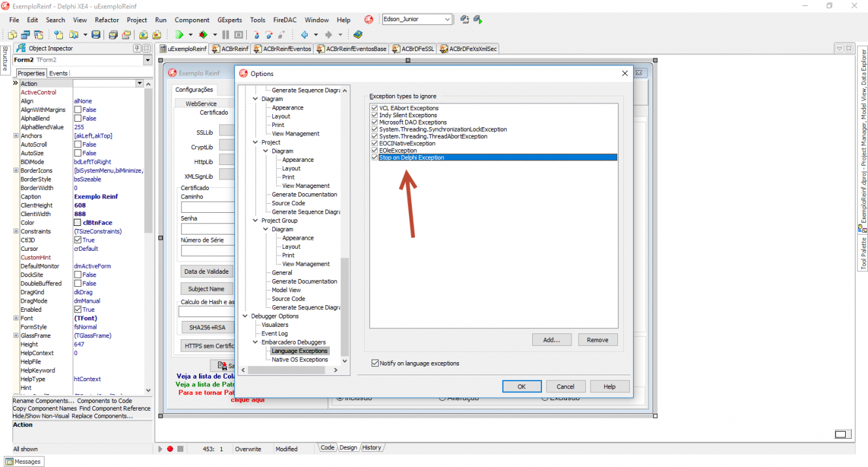Open the Edson_Junior desktop layout dropdown
The width and height of the screenshot is (868, 467).
coord(446,20)
